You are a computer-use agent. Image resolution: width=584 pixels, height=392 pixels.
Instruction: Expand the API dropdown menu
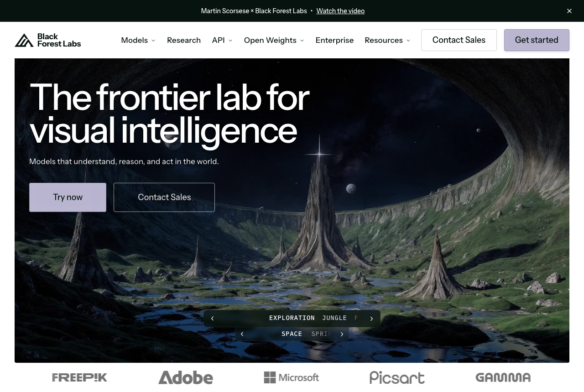pos(222,40)
